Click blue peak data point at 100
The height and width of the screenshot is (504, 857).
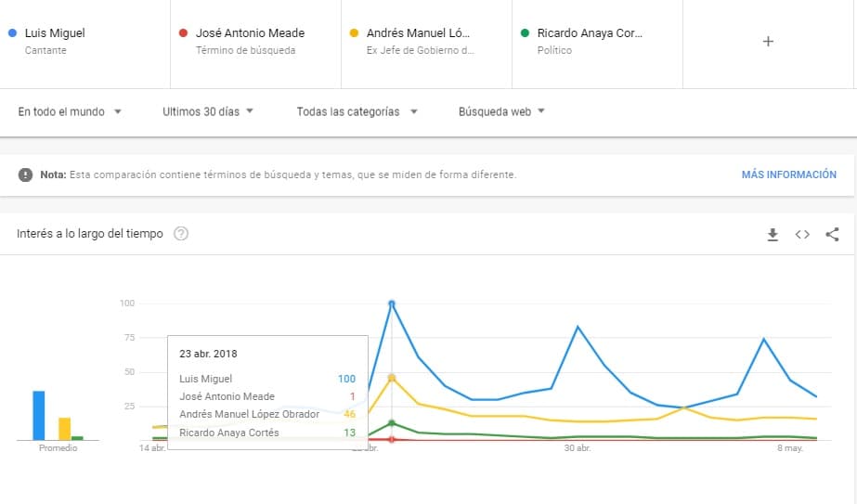pos(392,304)
